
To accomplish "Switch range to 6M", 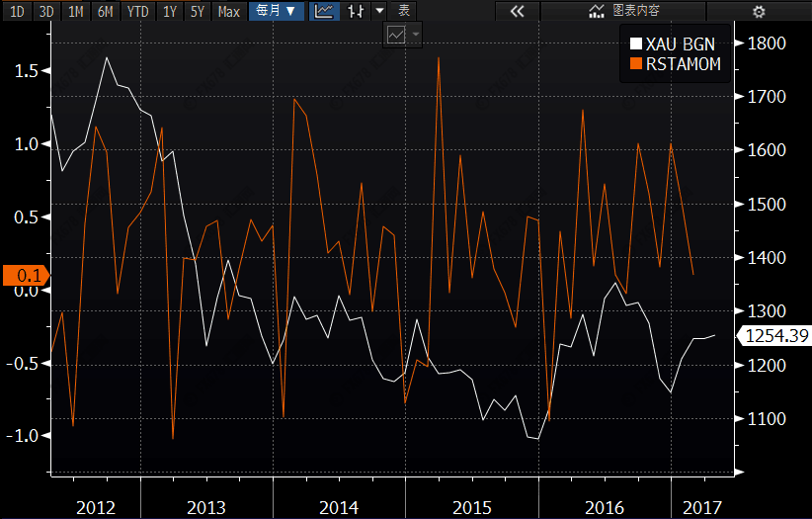I will click(x=105, y=11).
